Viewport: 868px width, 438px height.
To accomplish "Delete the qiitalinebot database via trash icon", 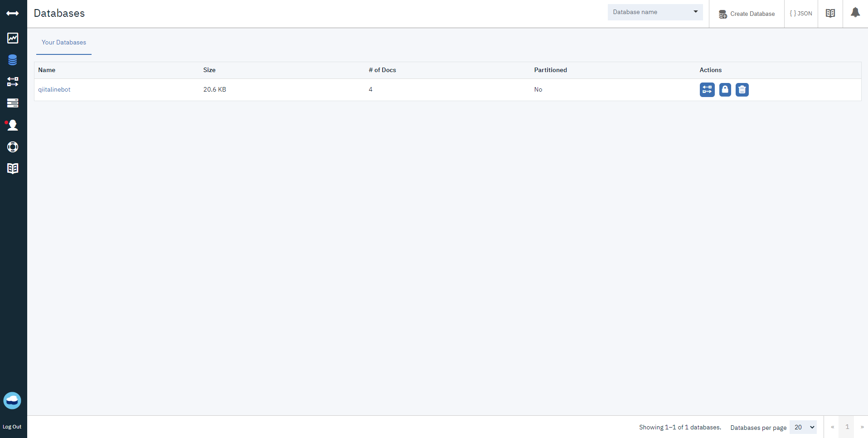I will [x=742, y=90].
